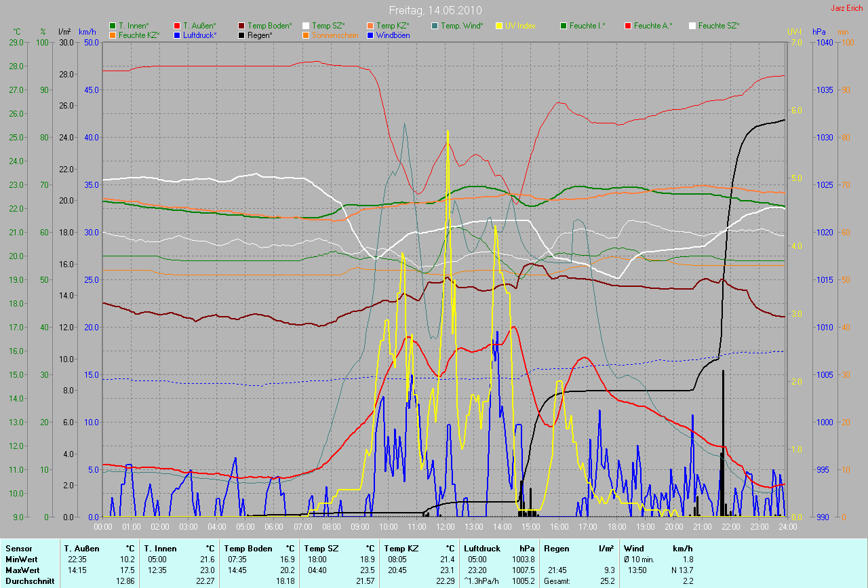Click the green T. Innen legend swatch
This screenshot has height=588, width=868.
pos(113,26)
